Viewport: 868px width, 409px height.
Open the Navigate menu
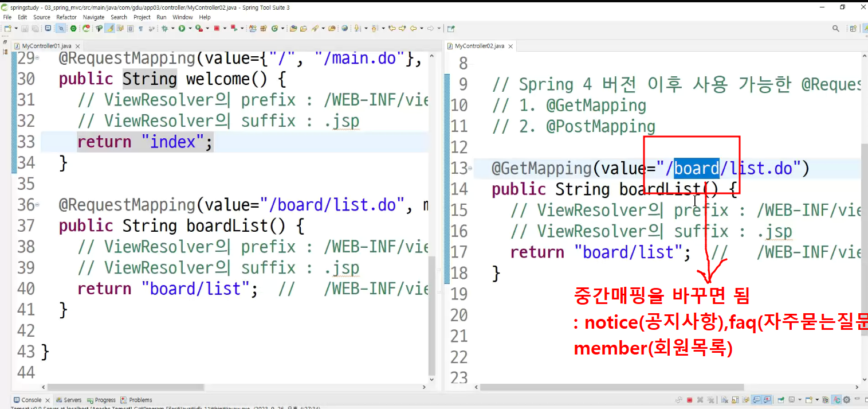point(94,17)
